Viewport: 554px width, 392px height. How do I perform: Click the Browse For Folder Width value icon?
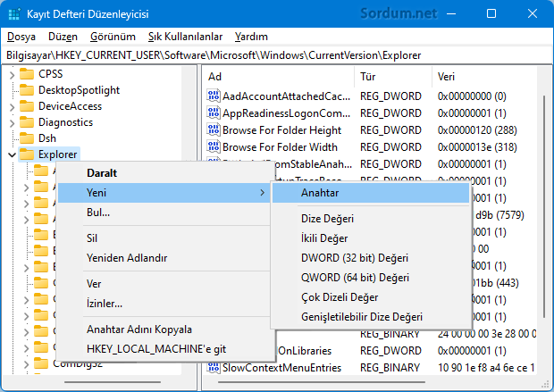coord(214,147)
